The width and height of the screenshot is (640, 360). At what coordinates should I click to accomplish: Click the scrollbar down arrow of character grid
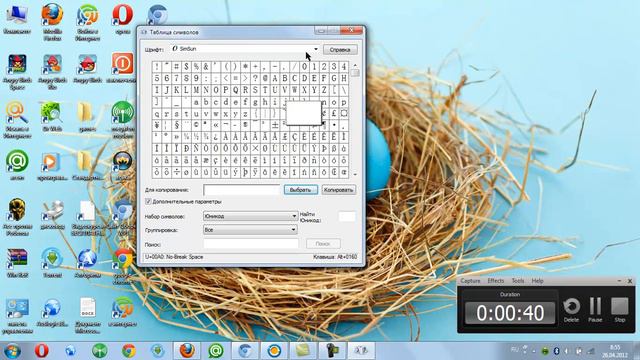355,174
